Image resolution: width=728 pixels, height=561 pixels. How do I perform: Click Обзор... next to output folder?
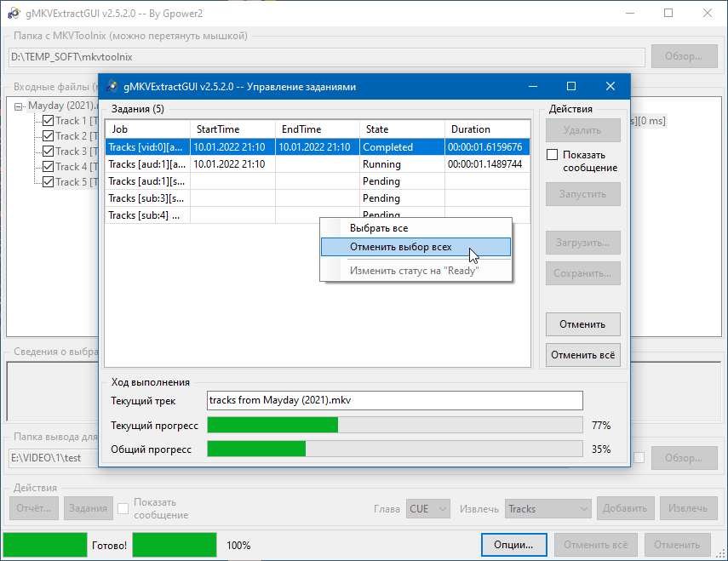tap(685, 458)
